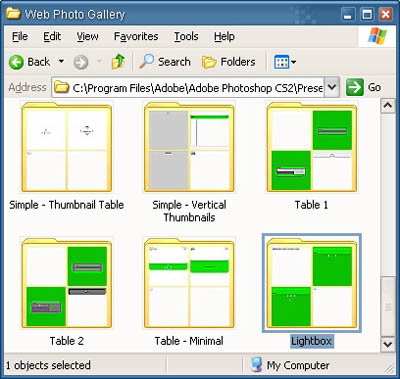Click the Windows flag logo
This screenshot has width=400, height=379.
pyautogui.click(x=377, y=36)
